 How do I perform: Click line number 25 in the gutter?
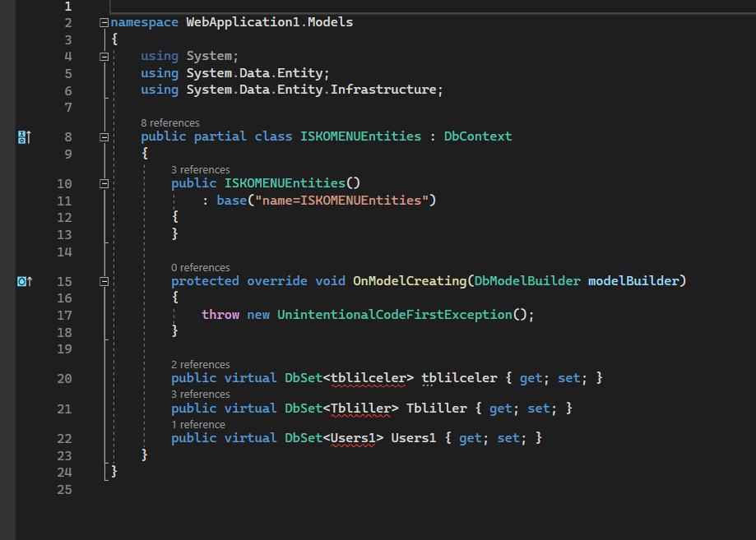click(64, 490)
